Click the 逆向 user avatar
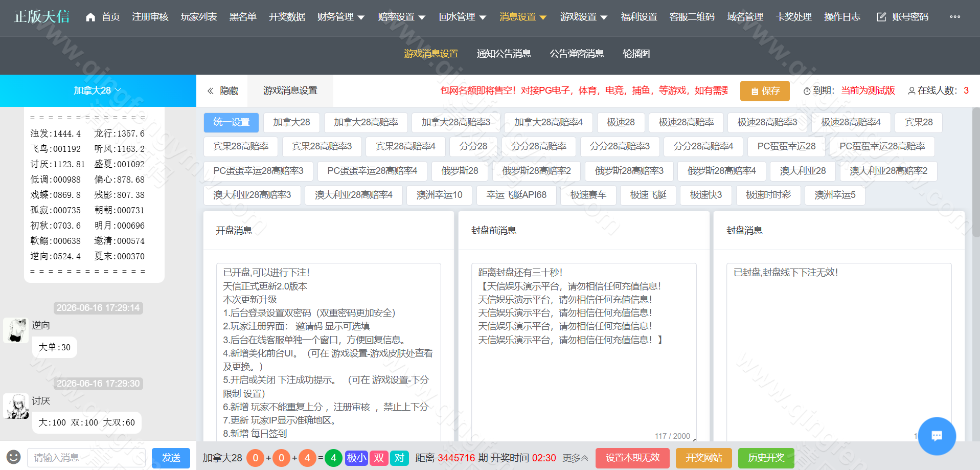 pyautogui.click(x=16, y=330)
